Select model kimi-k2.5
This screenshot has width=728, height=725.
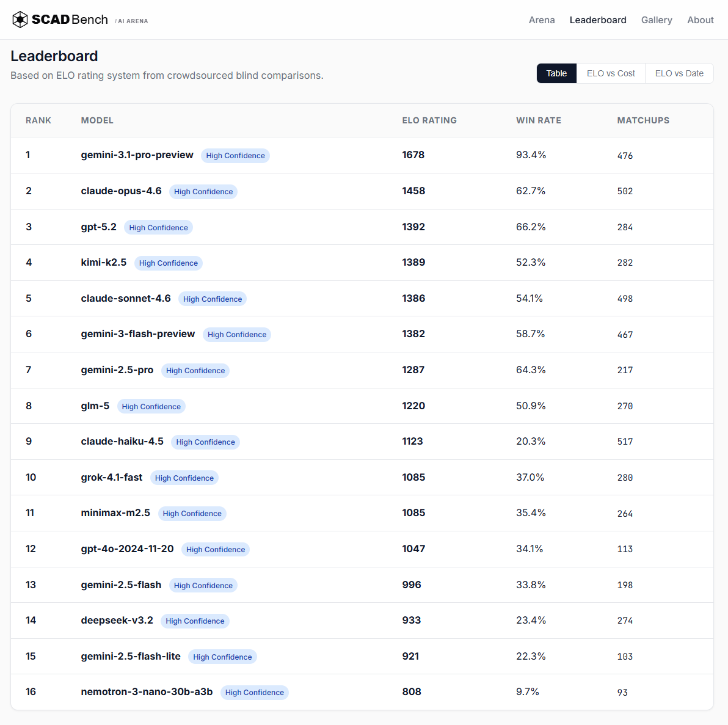[104, 263]
